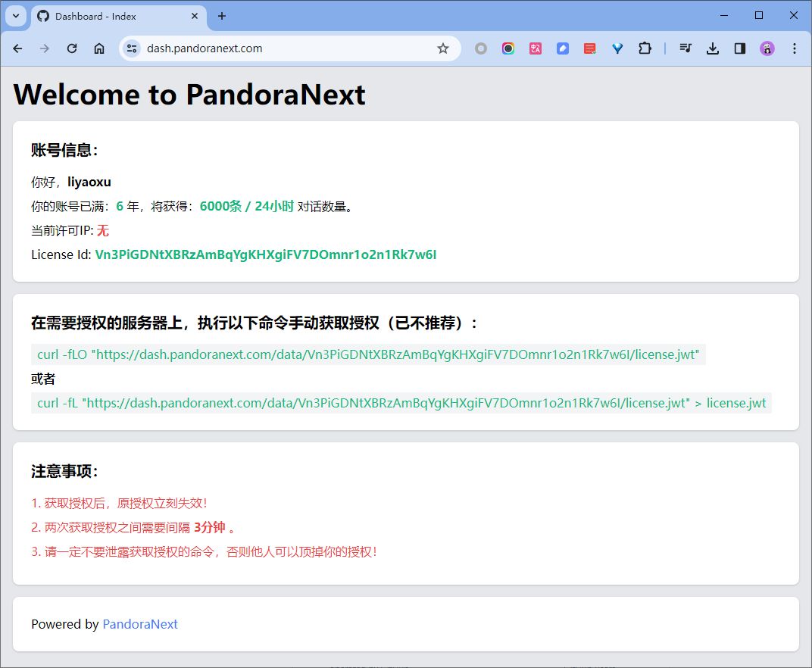Open the Chrome profile avatar
The image size is (812, 668).
pyautogui.click(x=767, y=48)
